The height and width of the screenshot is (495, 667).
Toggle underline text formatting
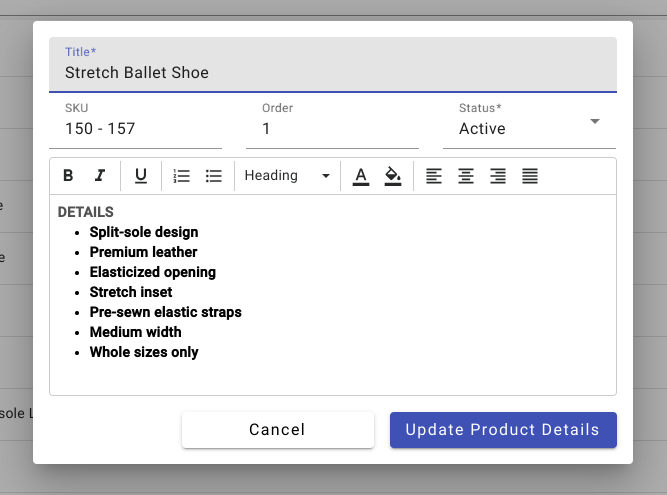(x=141, y=176)
